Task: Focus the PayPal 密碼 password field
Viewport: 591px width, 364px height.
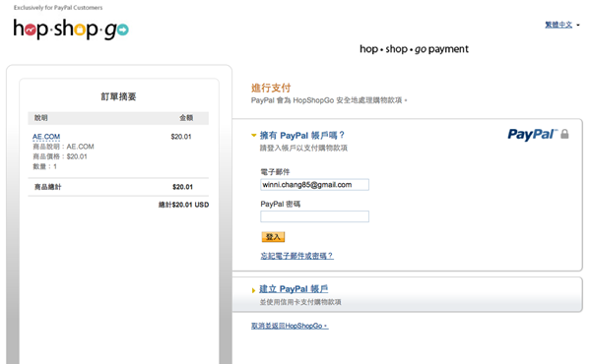Action: (x=315, y=216)
